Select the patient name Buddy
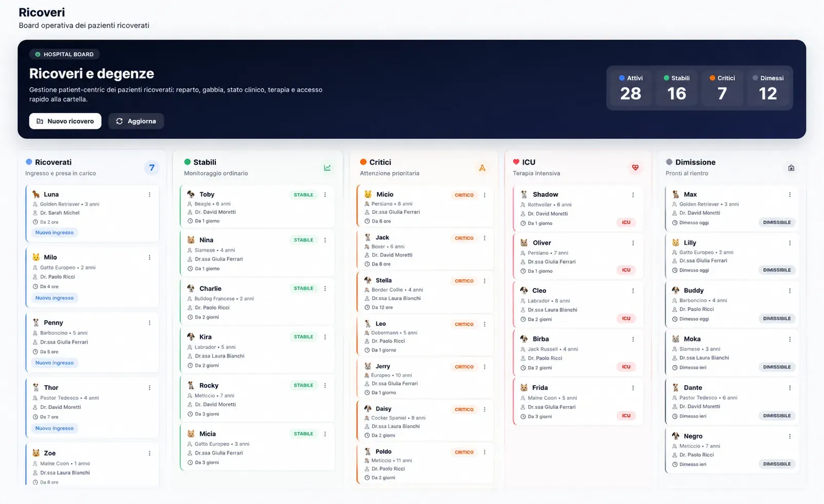 [694, 291]
